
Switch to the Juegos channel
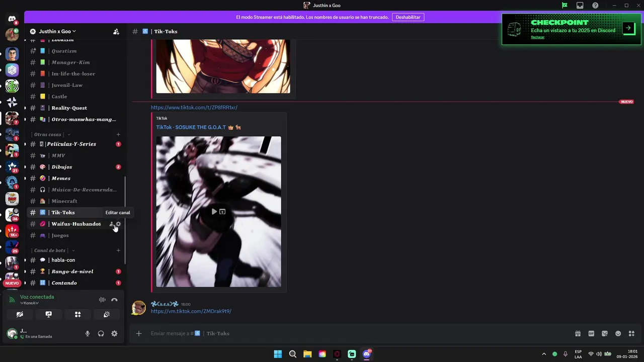tap(75, 235)
